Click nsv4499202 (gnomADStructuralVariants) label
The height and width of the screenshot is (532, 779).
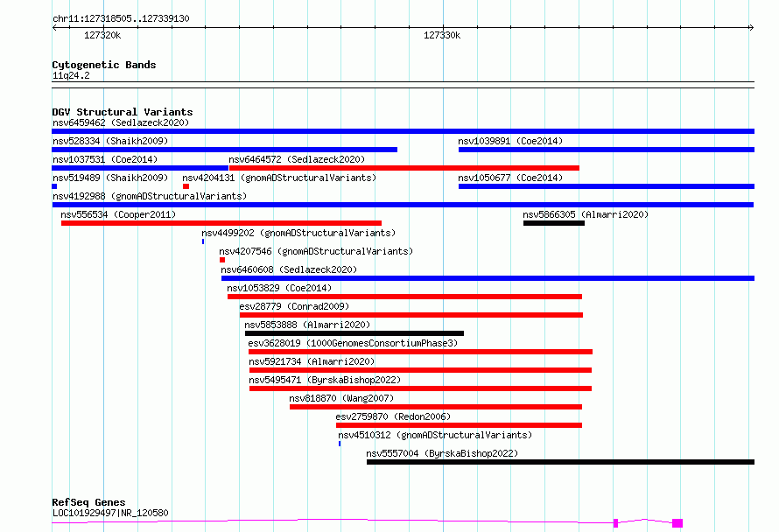pyautogui.click(x=298, y=233)
